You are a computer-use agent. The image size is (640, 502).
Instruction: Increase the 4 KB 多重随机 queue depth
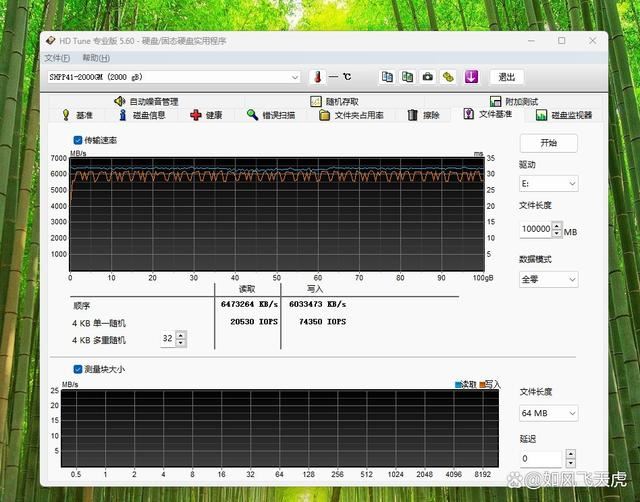pos(181,335)
